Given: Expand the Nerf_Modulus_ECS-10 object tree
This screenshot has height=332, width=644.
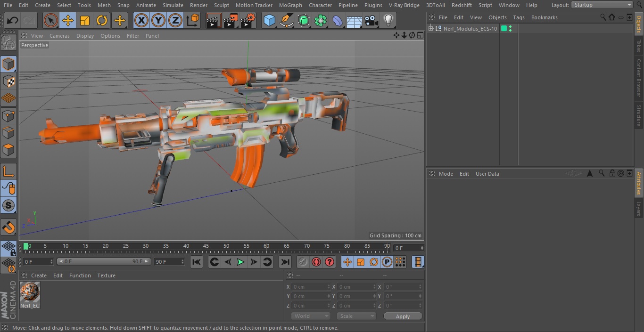Looking at the screenshot, I should pyautogui.click(x=430, y=29).
